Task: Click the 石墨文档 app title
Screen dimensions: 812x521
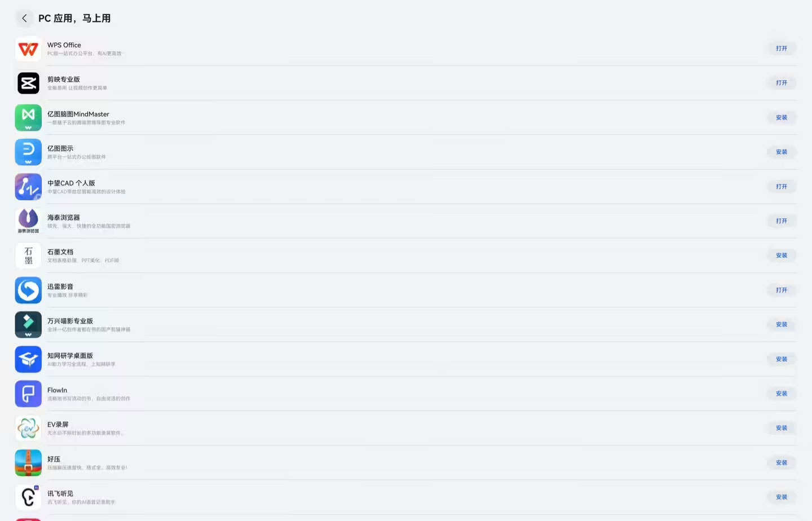Action: point(60,252)
